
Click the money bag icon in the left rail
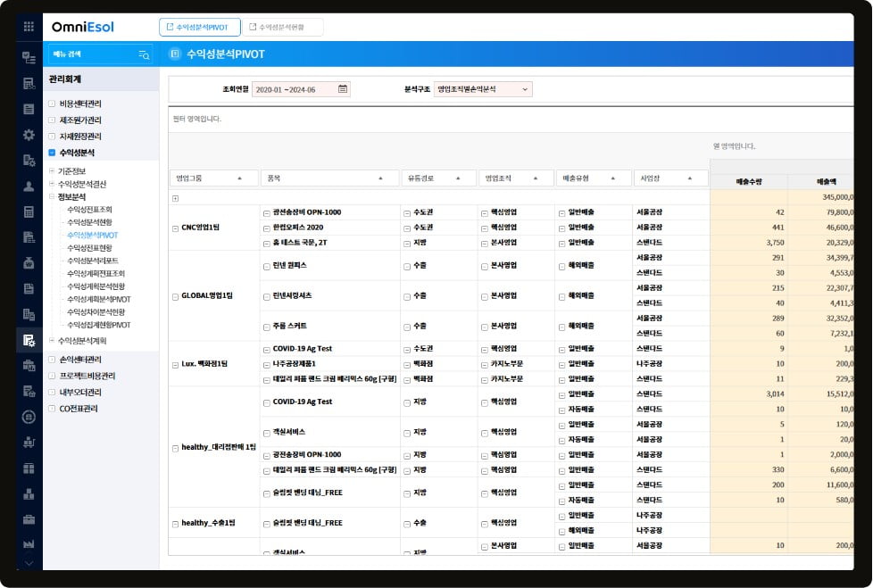[x=29, y=263]
